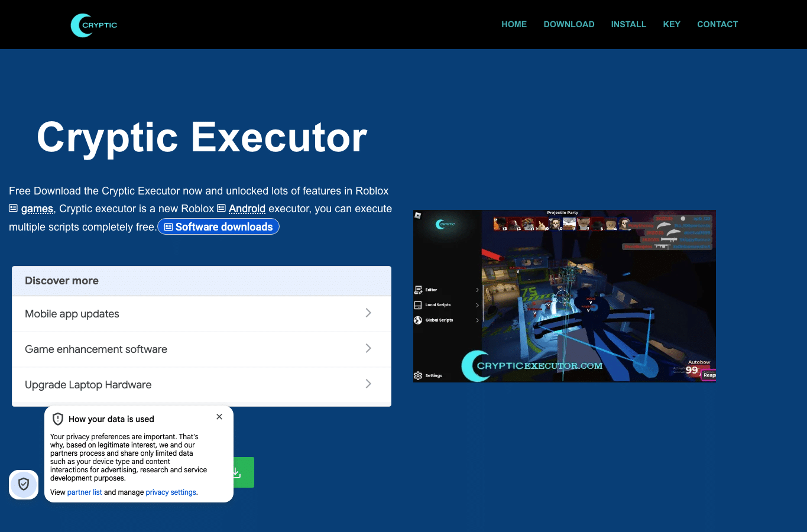Click the 'How your data is used' title
Viewport: 807px width, 532px height.
click(x=111, y=419)
